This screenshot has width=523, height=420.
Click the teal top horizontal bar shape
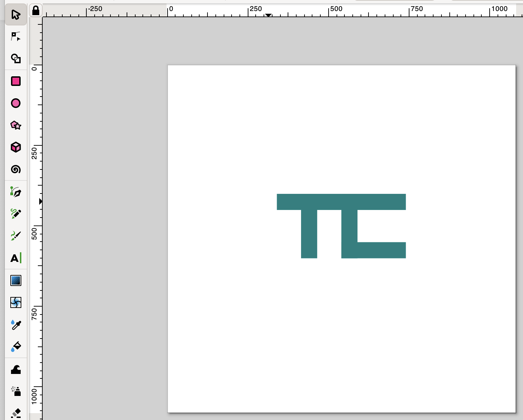point(341,202)
